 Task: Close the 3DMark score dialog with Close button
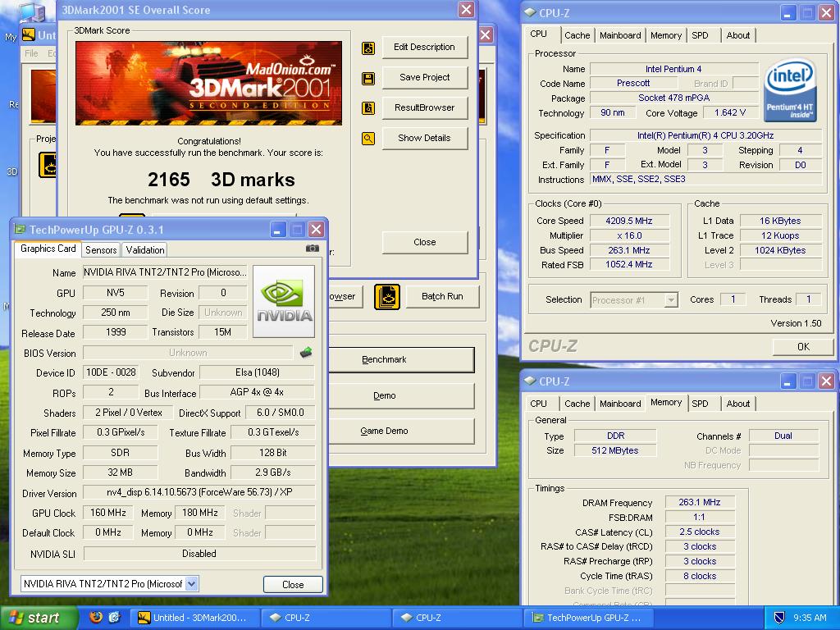424,242
